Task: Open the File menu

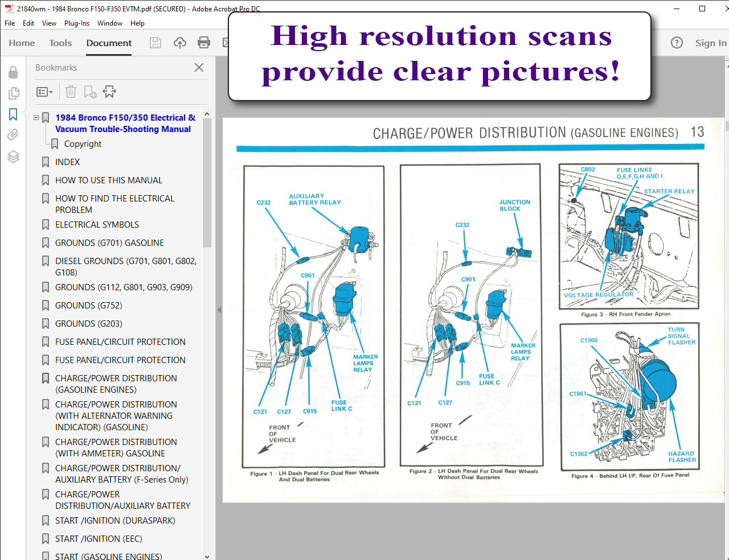Action: (10, 23)
